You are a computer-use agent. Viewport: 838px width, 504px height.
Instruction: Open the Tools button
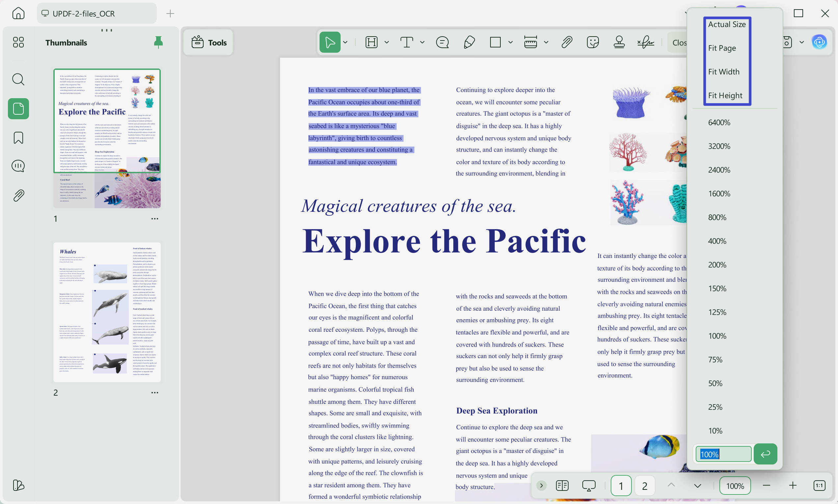(209, 42)
